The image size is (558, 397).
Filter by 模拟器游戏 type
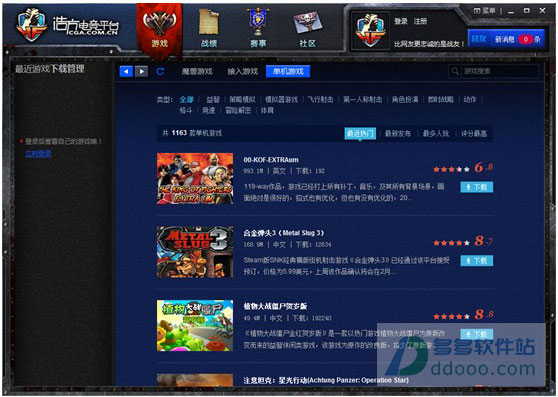(281, 100)
